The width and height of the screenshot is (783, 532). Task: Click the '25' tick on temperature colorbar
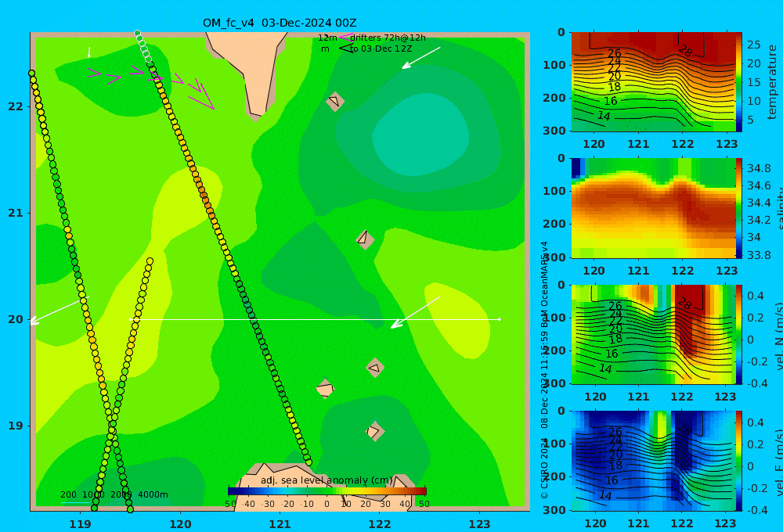(x=753, y=45)
